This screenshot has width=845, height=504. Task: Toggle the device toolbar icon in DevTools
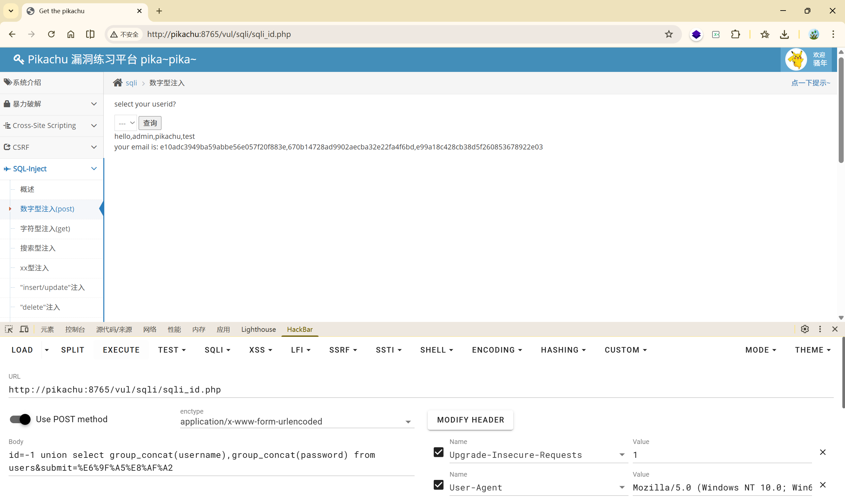[x=24, y=329]
